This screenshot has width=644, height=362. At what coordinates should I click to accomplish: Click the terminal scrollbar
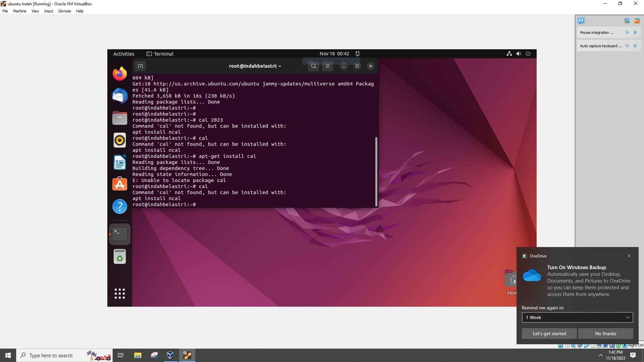coord(376,171)
